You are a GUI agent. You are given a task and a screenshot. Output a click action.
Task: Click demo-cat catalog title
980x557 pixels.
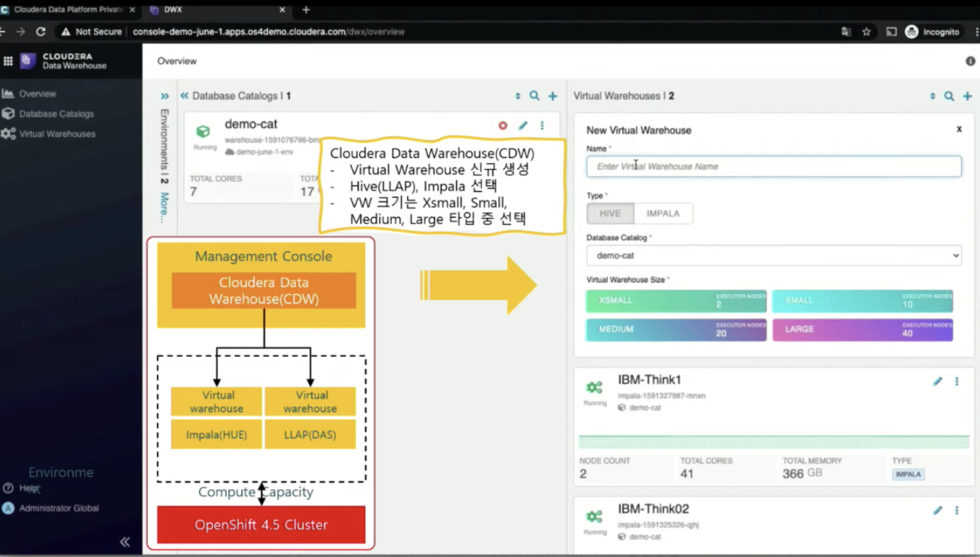point(251,124)
